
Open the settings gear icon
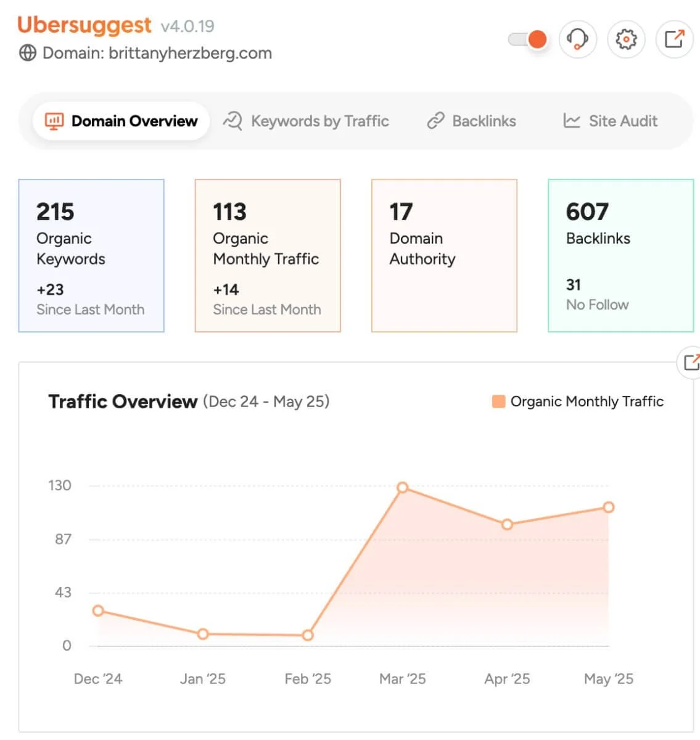[626, 39]
